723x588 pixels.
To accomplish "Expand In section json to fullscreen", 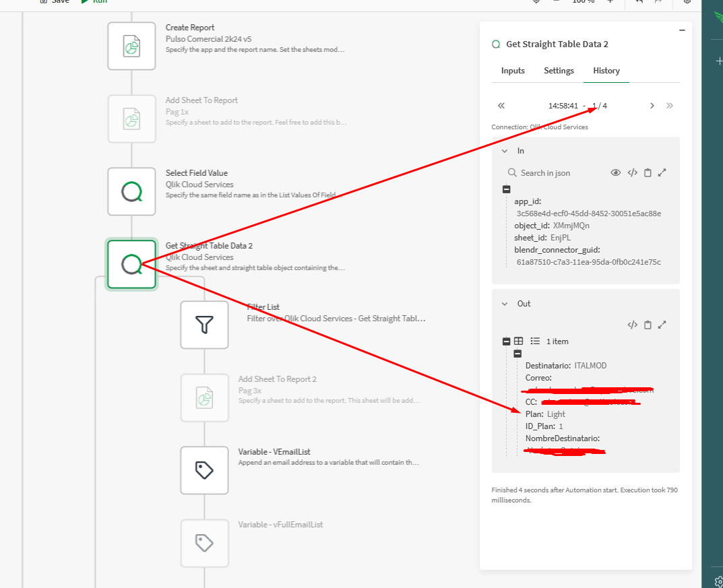I will 662,173.
